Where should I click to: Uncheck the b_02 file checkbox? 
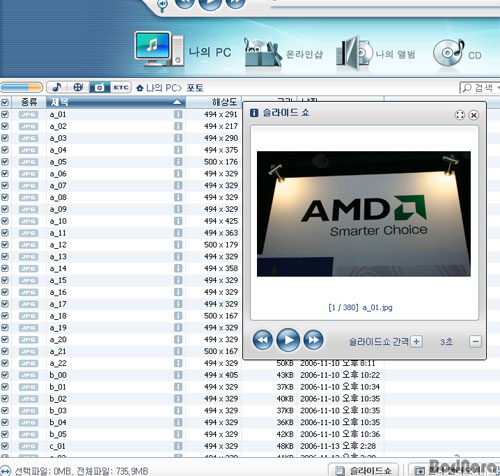[x=5, y=399]
